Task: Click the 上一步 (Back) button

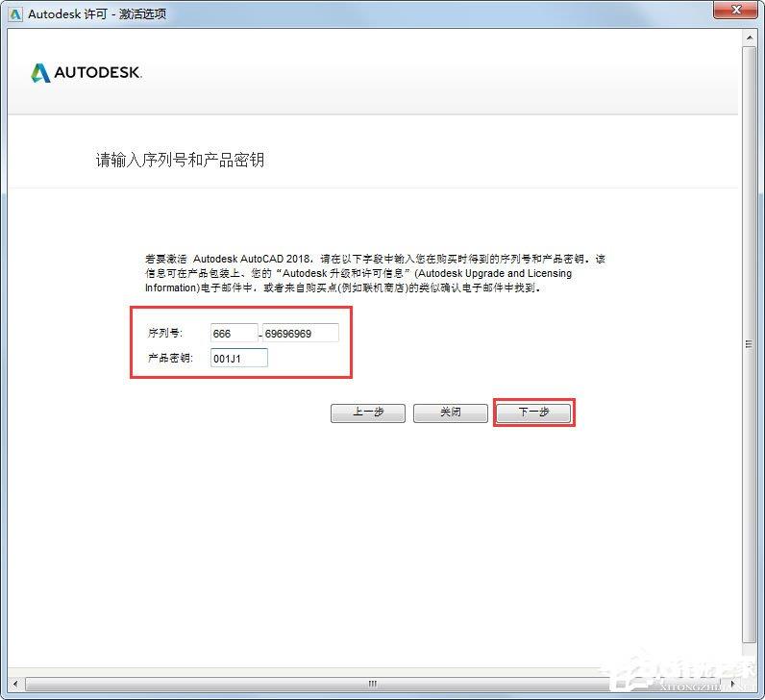Action: click(368, 412)
